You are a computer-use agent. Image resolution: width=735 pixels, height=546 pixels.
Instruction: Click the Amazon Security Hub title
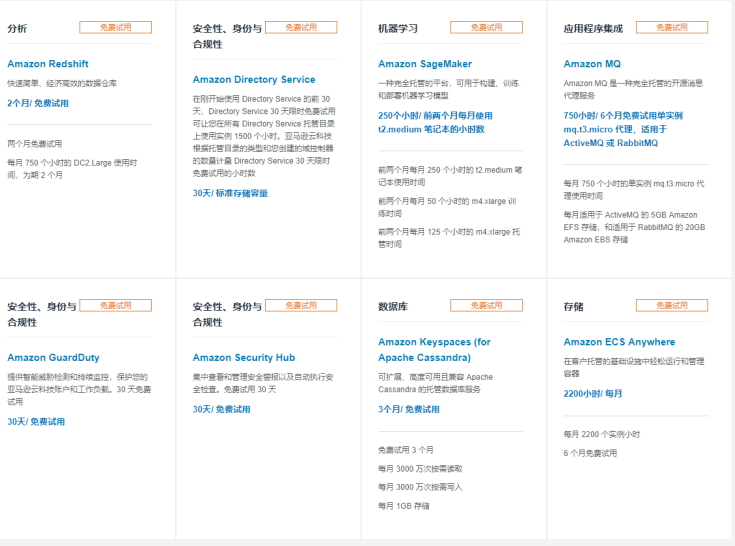pos(243,358)
